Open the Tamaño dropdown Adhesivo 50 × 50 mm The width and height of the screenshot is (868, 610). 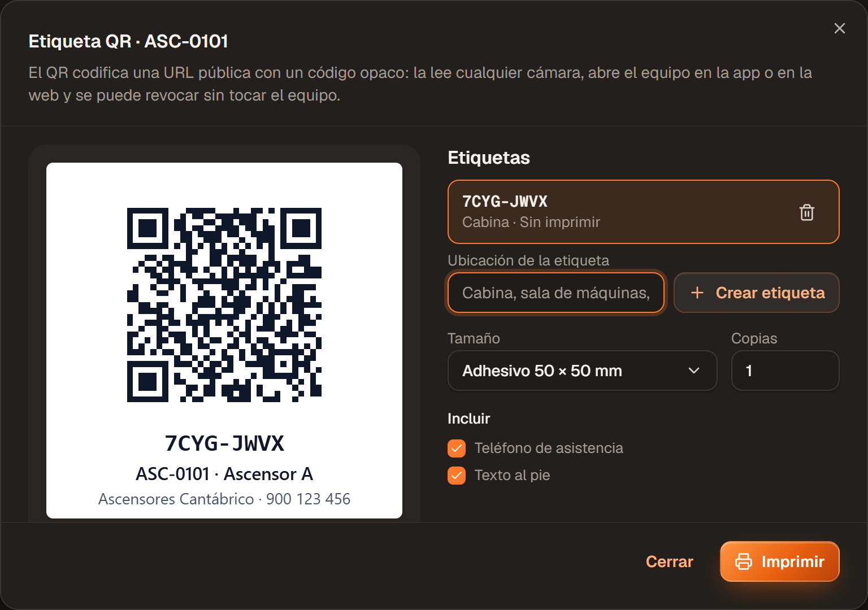582,371
